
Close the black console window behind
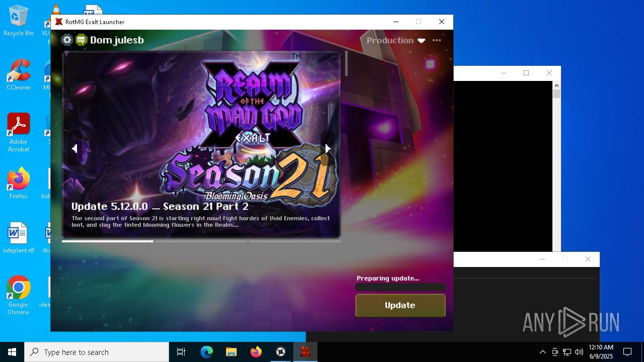pyautogui.click(x=549, y=73)
